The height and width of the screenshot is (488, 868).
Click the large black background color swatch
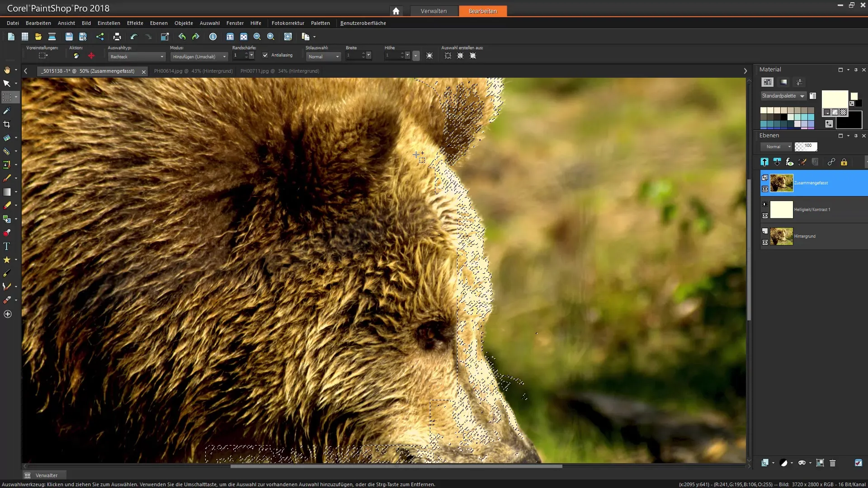point(849,121)
